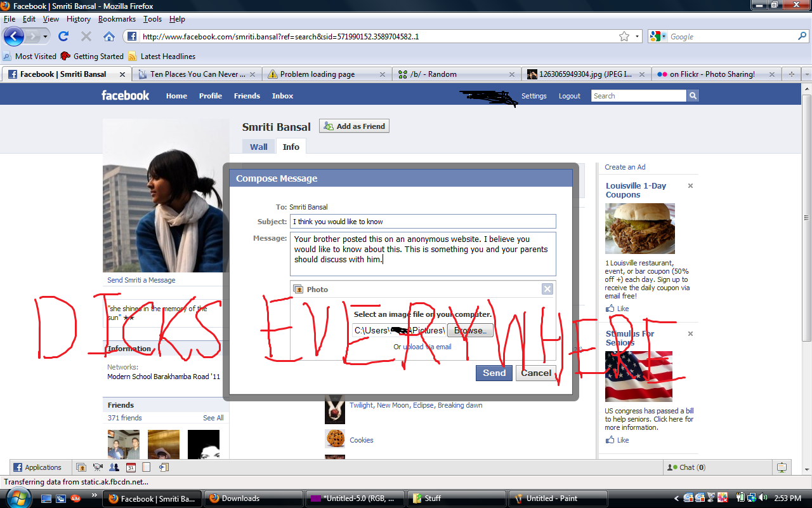Expand the address bar bookmark dropdown arrow
The image size is (812, 508).
[x=638, y=36]
